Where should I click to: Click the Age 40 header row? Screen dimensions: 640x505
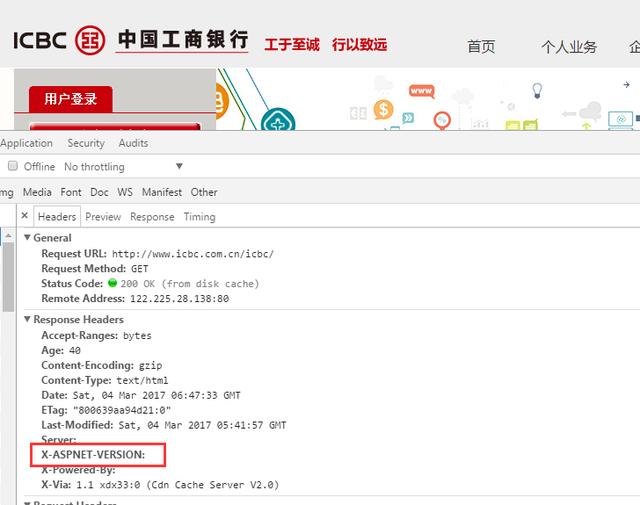click(61, 350)
